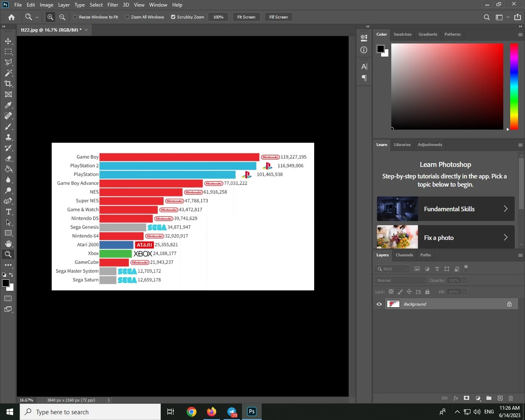Screen dimensions: 525x420
Task: Click the Zoom Out magnifier option
Action: 62,17
